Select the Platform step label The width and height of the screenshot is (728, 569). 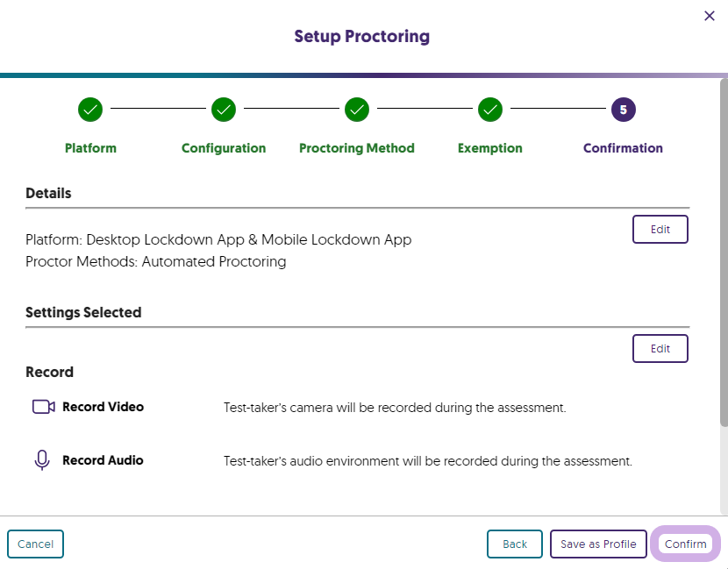coord(90,148)
